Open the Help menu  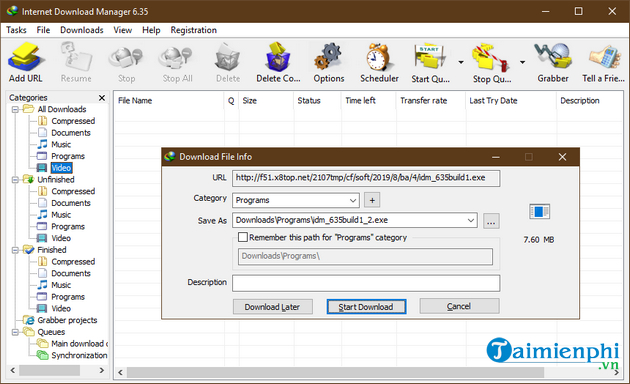pos(151,30)
